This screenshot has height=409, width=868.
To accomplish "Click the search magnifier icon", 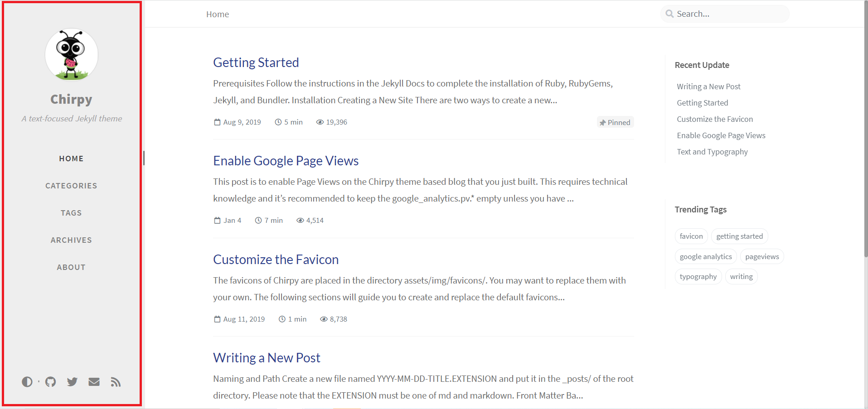I will (x=669, y=14).
